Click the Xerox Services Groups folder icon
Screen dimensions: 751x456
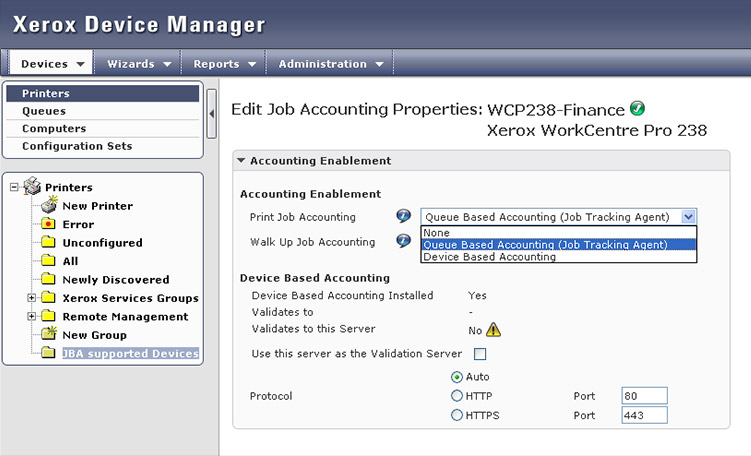(x=48, y=297)
